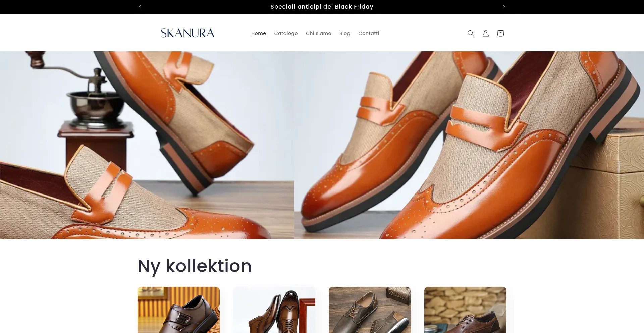Open the fourth product thumbnail with stone background
Image resolution: width=644 pixels, height=333 pixels.
[x=465, y=310]
